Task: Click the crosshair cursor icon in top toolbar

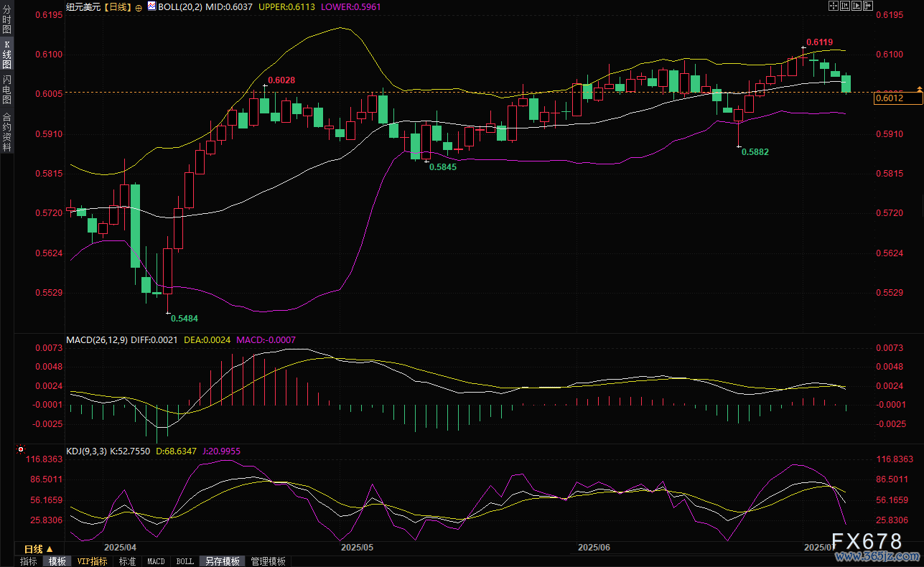Action: click(834, 6)
